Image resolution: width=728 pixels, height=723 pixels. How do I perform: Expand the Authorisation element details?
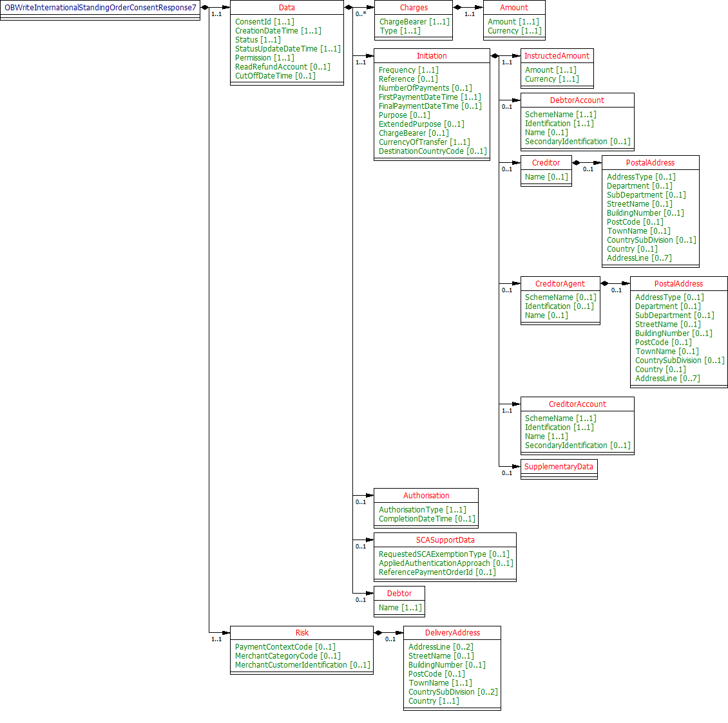tap(425, 495)
